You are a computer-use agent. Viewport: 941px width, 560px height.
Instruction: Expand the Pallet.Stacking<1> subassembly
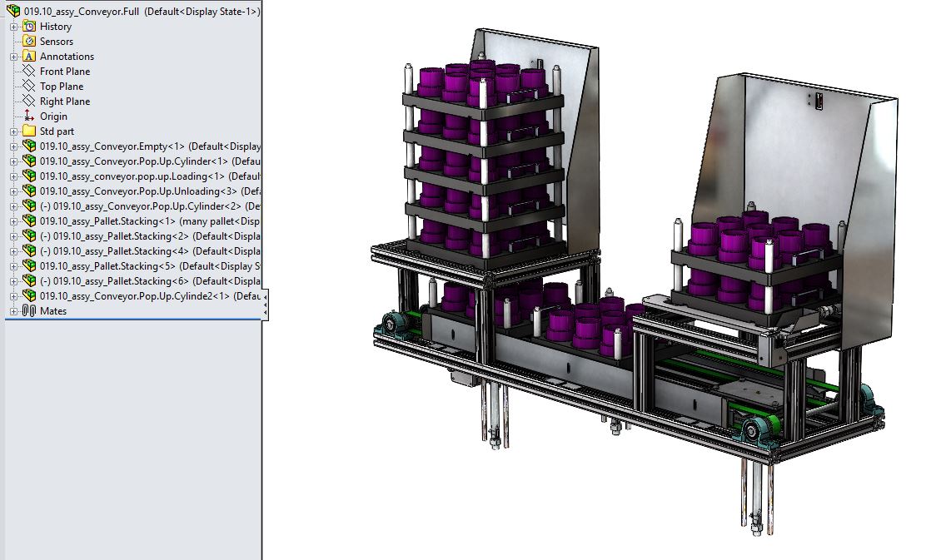coord(14,221)
